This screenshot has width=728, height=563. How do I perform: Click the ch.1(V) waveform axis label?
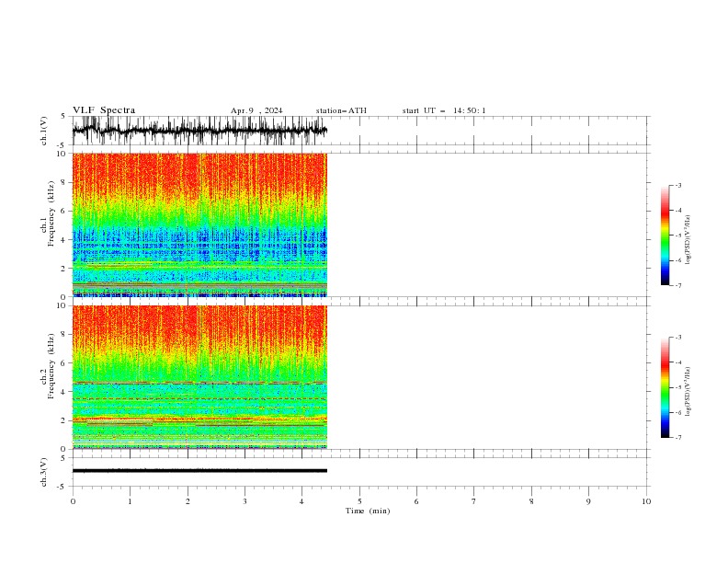pyautogui.click(x=44, y=131)
